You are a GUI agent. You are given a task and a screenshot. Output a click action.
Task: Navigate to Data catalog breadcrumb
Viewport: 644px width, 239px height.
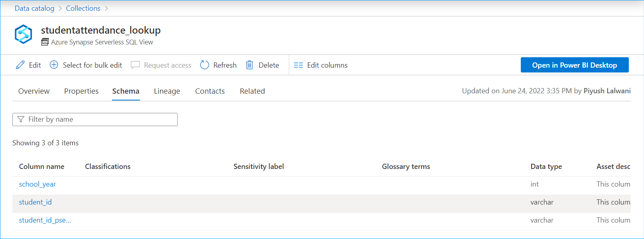pos(34,8)
